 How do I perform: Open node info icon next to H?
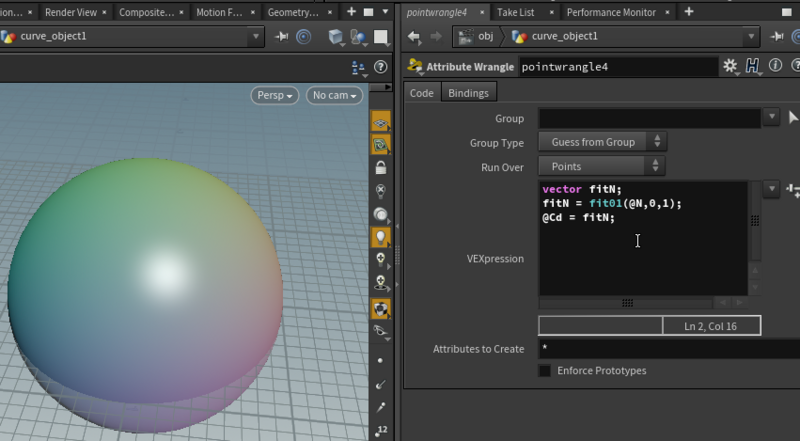[x=776, y=65]
